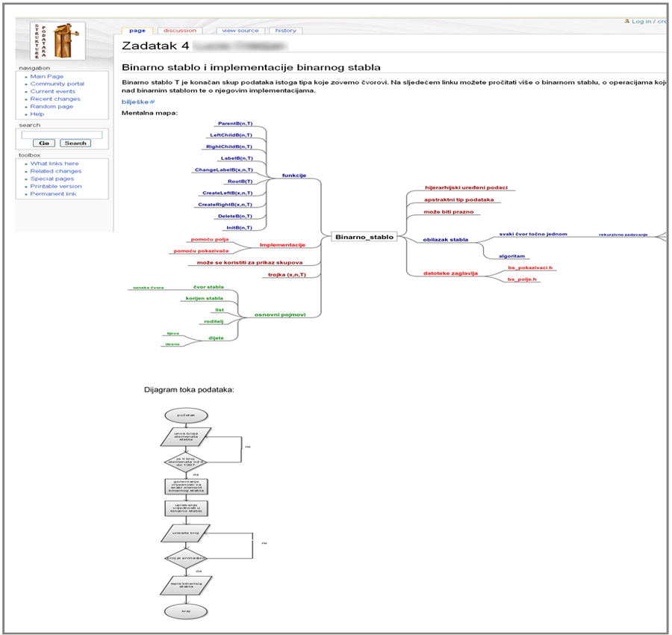Viewport: 672px width, 635px height.
Task: Click the DeleteB(n,T) node
Action: (235, 216)
